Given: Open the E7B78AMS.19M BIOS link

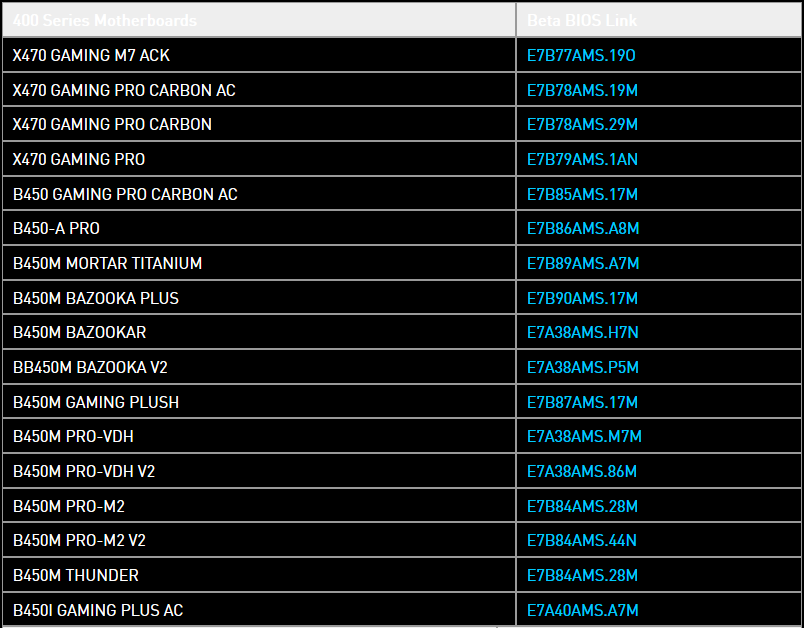Looking at the screenshot, I should pyautogui.click(x=582, y=90).
